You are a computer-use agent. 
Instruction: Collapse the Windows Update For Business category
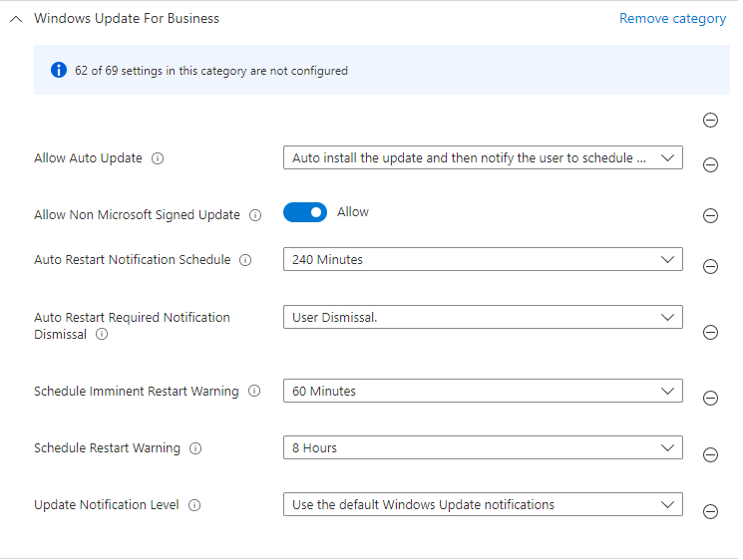click(16, 19)
